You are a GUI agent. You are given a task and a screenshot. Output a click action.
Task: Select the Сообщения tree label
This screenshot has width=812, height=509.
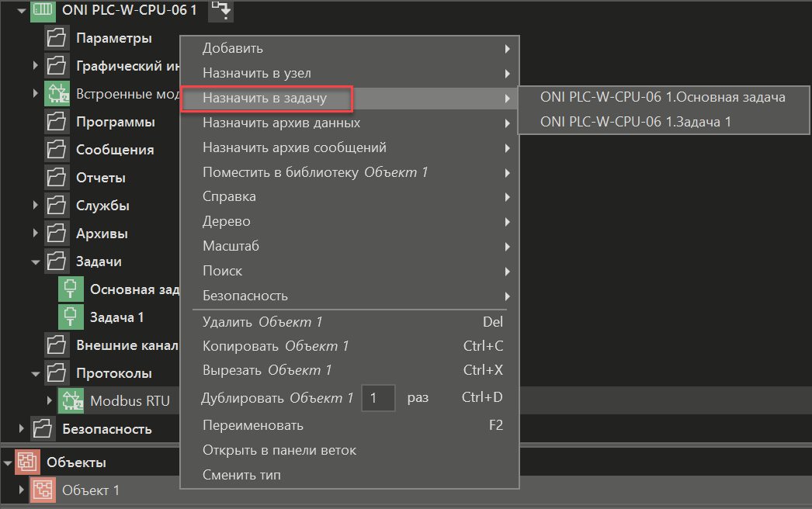[115, 151]
